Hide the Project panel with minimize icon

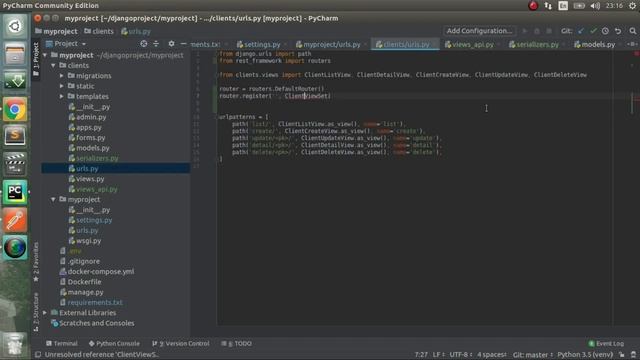(x=183, y=44)
